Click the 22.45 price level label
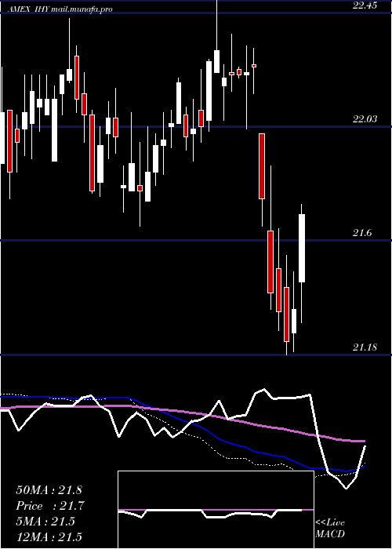The height and width of the screenshot is (549, 392). (365, 5)
